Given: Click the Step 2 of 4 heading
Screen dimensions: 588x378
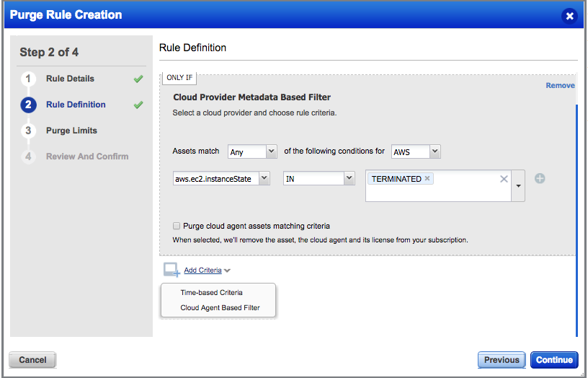Looking at the screenshot, I should pyautogui.click(x=49, y=52).
